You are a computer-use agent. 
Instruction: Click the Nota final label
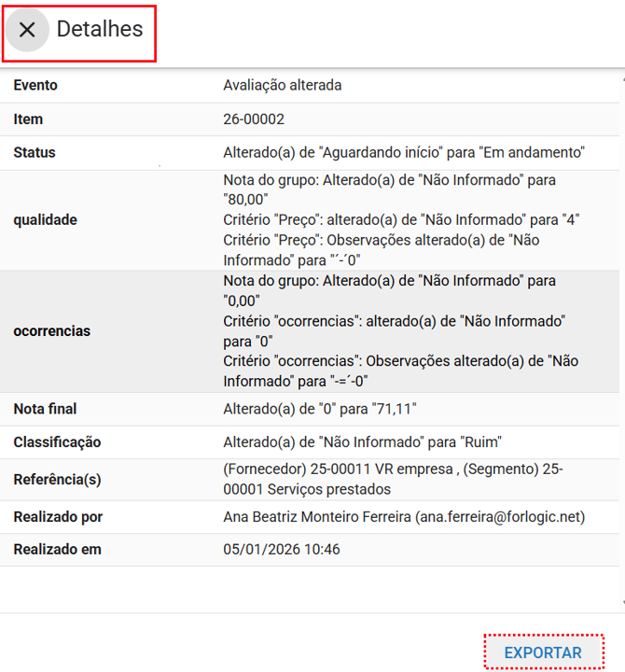tap(45, 409)
